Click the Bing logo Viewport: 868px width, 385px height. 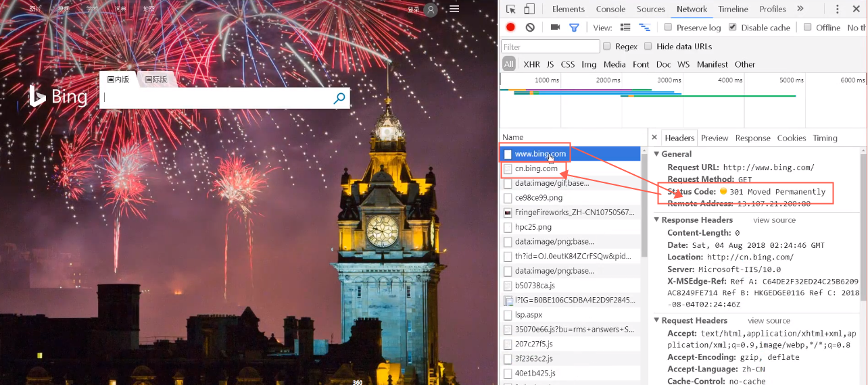point(58,97)
